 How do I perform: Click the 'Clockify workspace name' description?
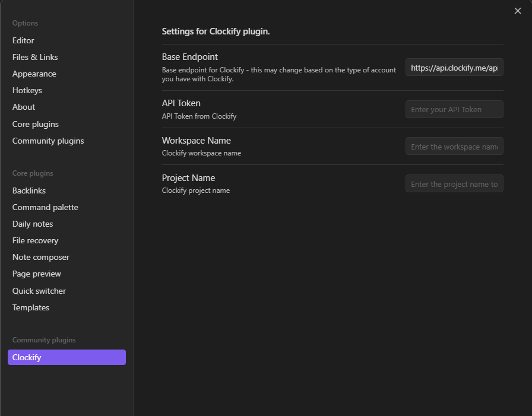pos(201,153)
